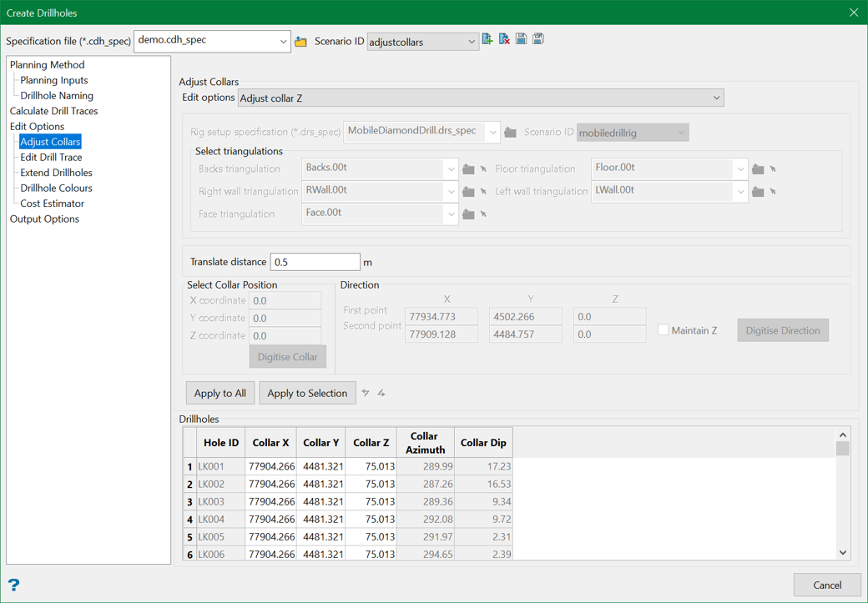868x603 pixels.
Task: Click folder icon next to Backs triangulation
Action: [x=468, y=169]
